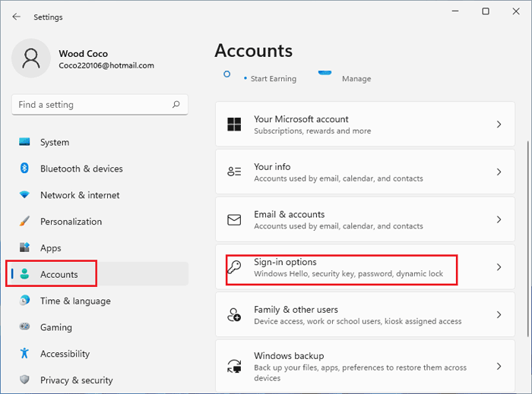Select the Apps category label

51,248
